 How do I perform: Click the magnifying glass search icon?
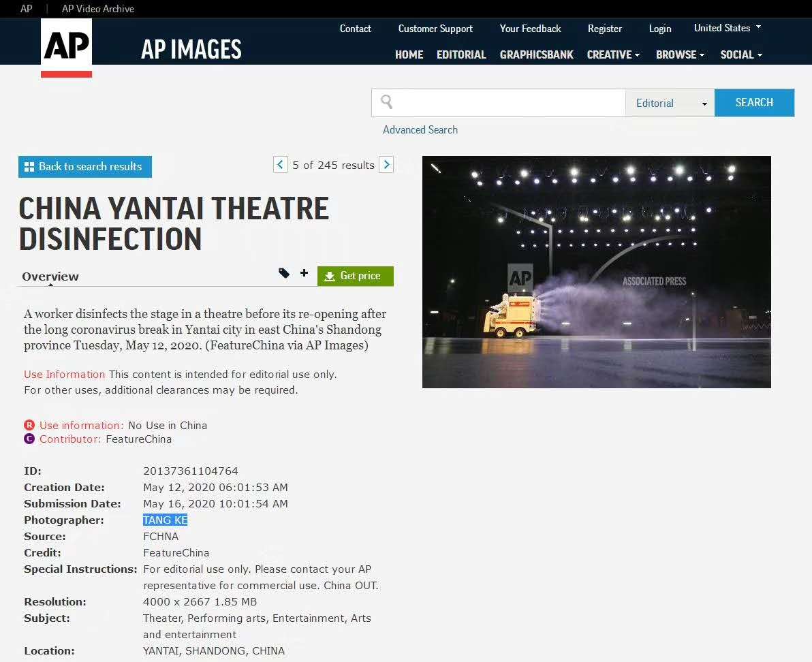click(x=387, y=102)
